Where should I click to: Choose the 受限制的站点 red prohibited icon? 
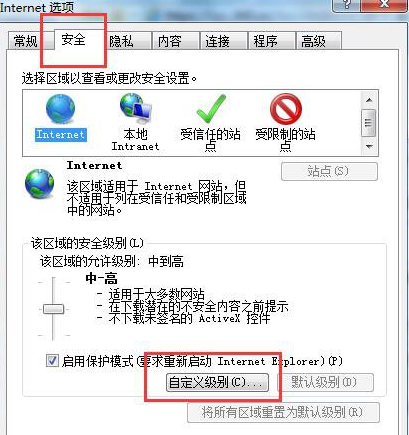pos(286,109)
